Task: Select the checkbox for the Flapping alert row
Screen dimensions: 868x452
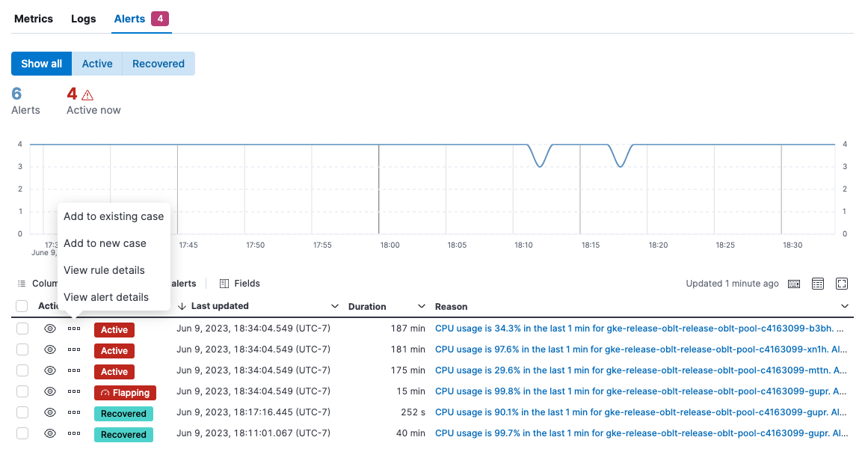Action: [x=22, y=391]
